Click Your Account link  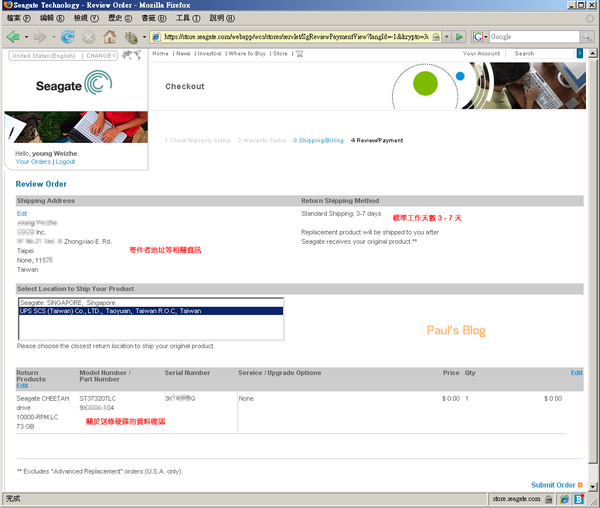[481, 54]
